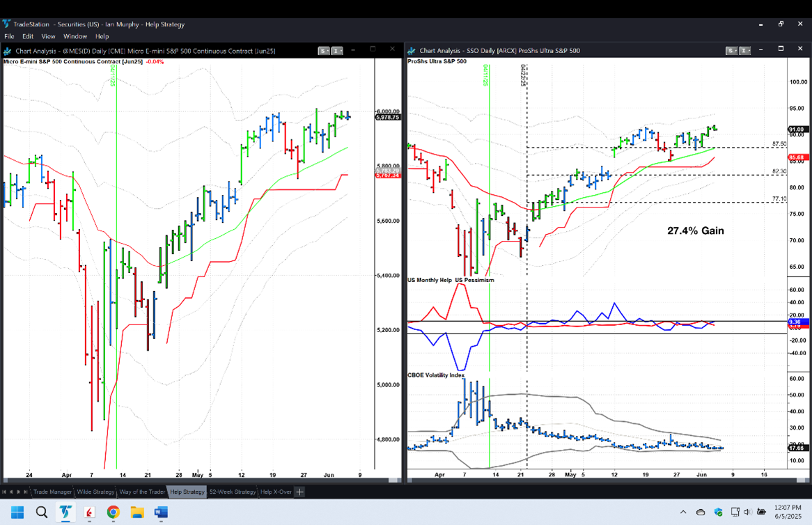Click the red 85.68 price tag on the SSO axis

tap(797, 157)
